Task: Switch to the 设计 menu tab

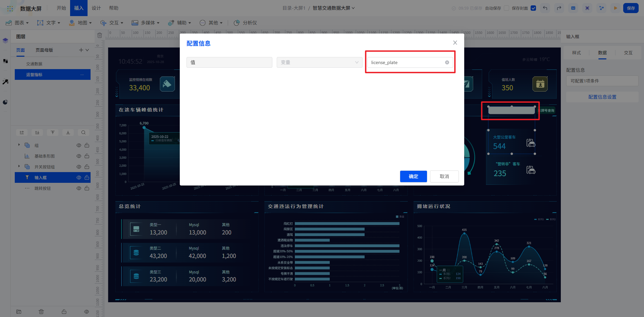Action: [x=96, y=8]
